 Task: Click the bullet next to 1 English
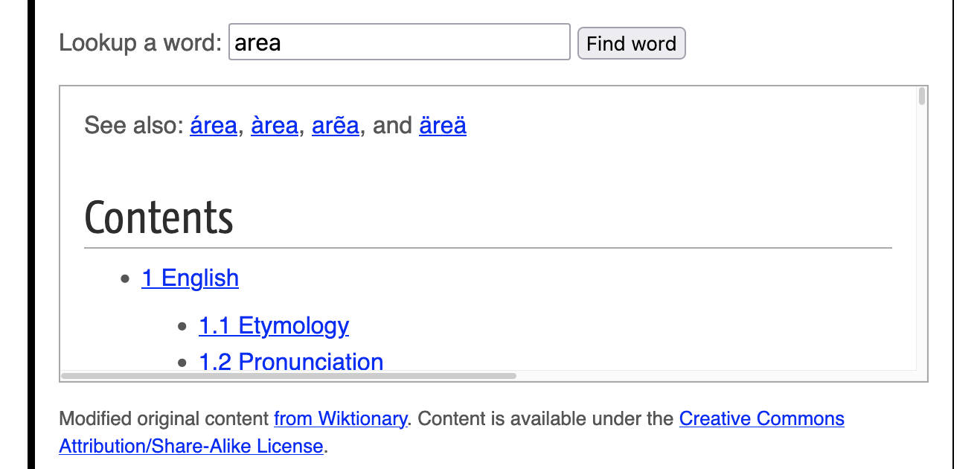[x=123, y=279]
